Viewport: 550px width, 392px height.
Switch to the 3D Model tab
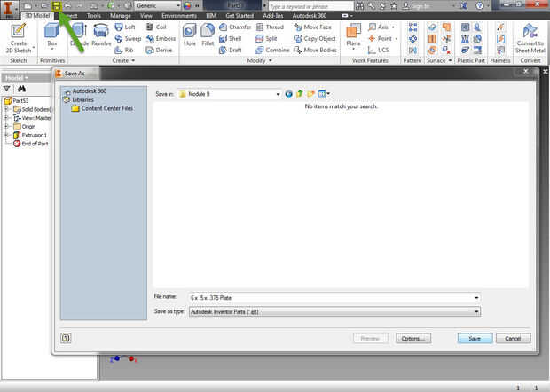coord(37,16)
